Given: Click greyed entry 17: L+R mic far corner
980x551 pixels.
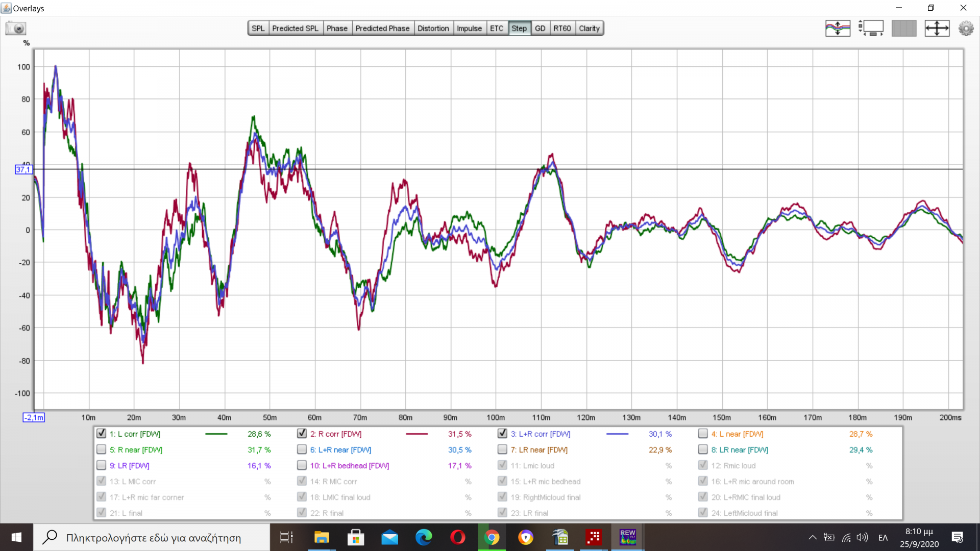Looking at the screenshot, I should (x=146, y=497).
